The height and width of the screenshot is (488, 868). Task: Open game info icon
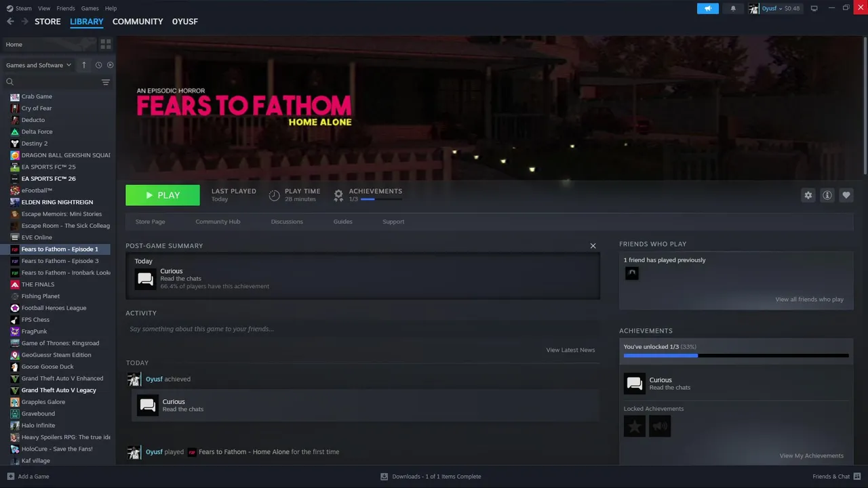coord(827,195)
